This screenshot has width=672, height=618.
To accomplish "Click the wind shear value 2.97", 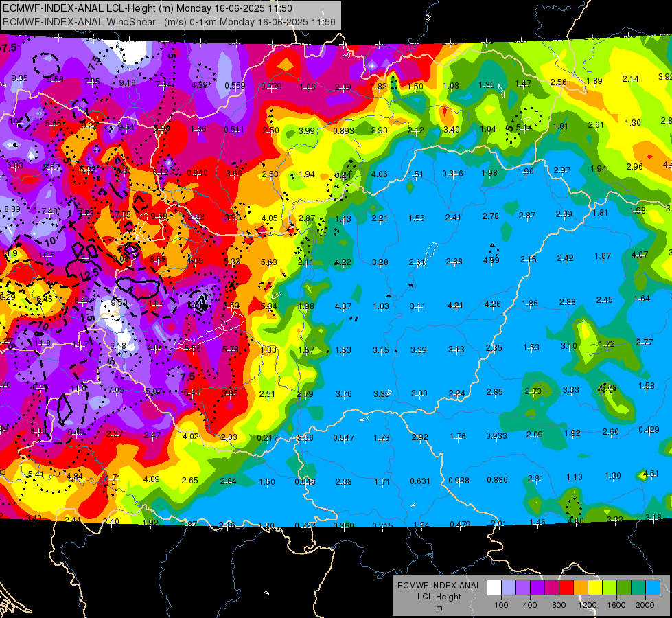I will [562, 170].
